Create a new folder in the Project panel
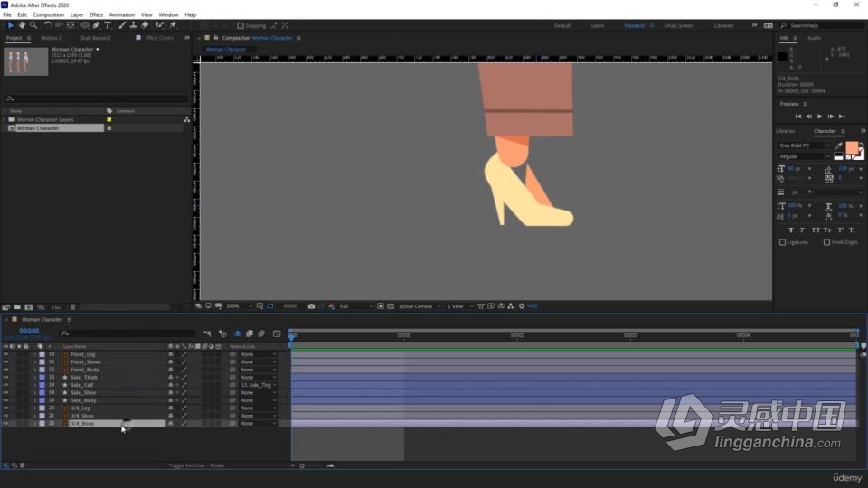Image resolution: width=868 pixels, height=488 pixels. [17, 307]
